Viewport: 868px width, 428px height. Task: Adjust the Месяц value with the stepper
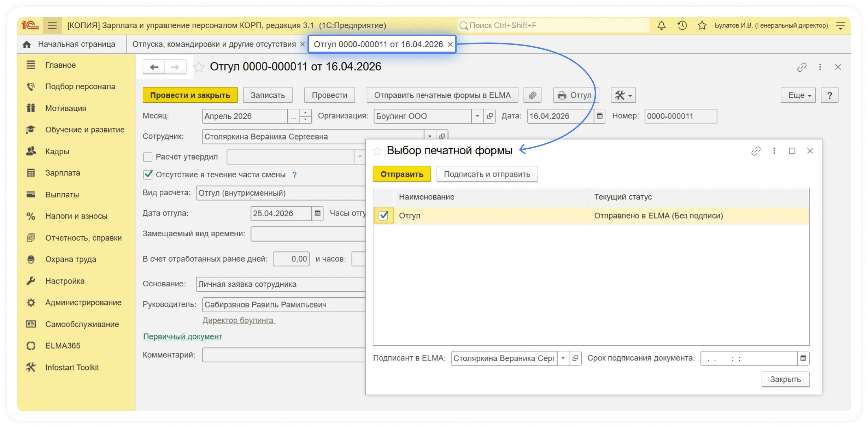point(305,116)
